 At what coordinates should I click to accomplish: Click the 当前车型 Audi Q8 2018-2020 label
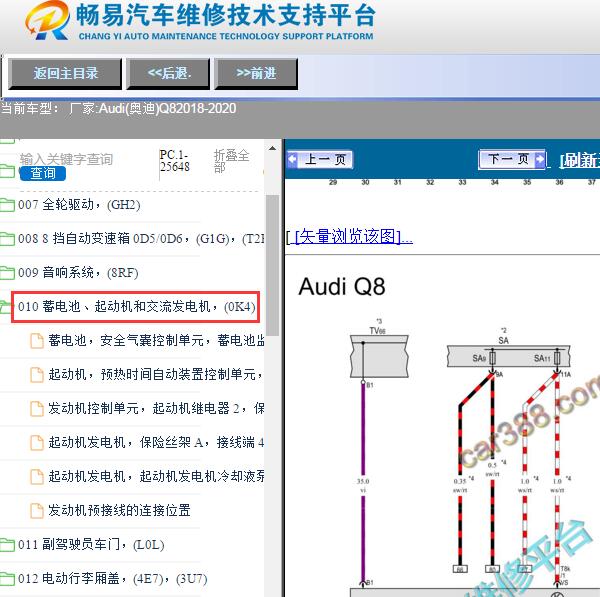coord(119,109)
